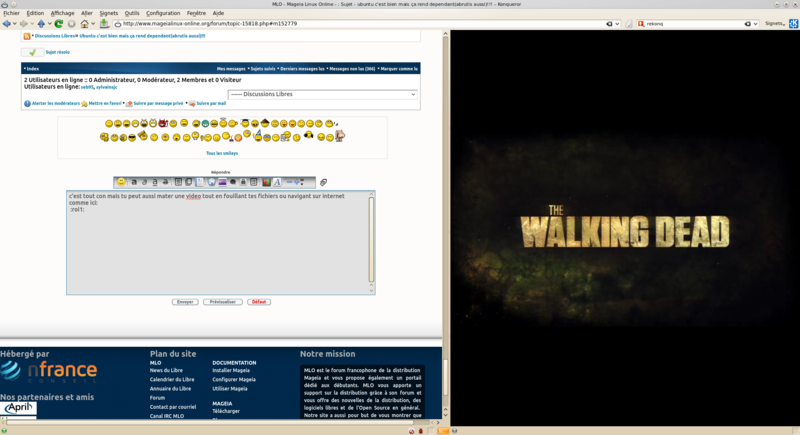Click the Prévisualiser button
800x435 pixels.
click(x=222, y=302)
